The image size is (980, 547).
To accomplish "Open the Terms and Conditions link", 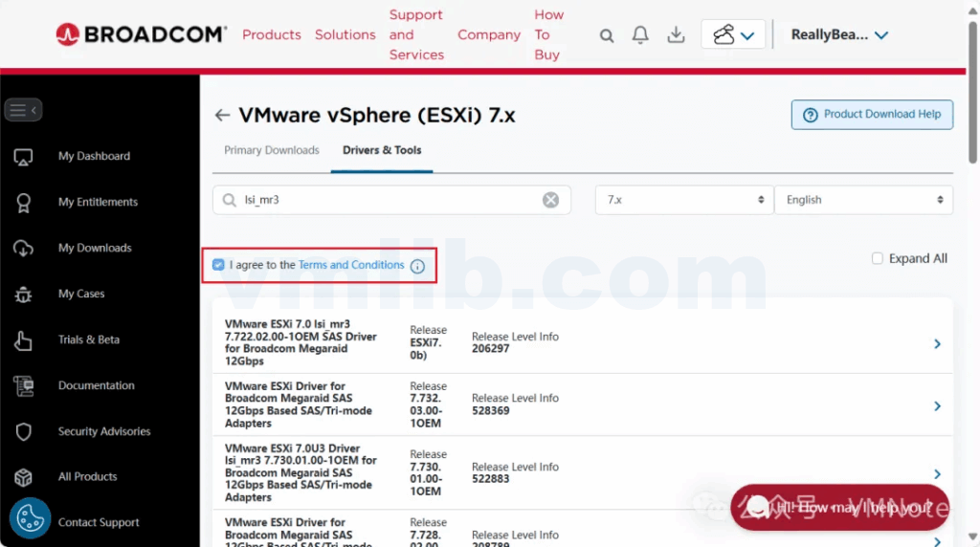I will tap(351, 265).
